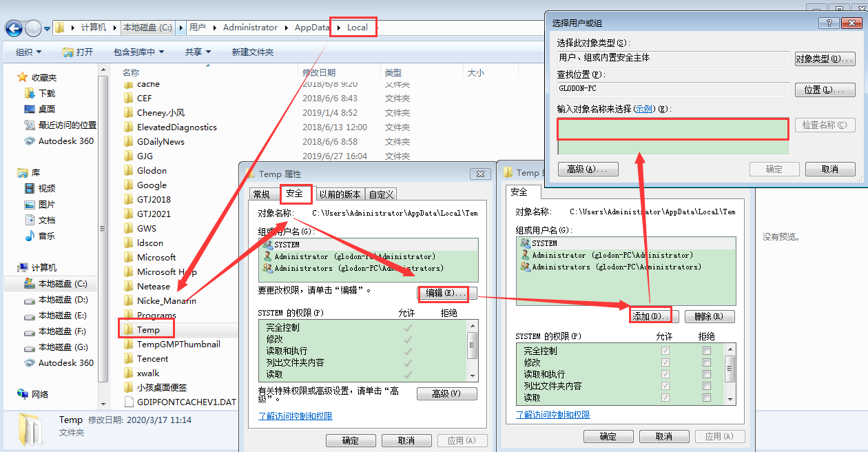Check 拒绝 box for 完全控制

pyautogui.click(x=706, y=351)
